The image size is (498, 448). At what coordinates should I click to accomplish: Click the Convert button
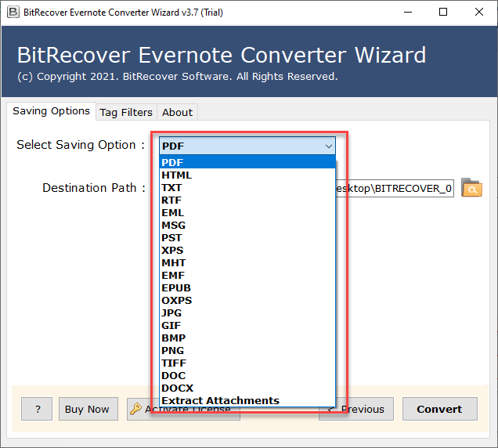pos(439,409)
